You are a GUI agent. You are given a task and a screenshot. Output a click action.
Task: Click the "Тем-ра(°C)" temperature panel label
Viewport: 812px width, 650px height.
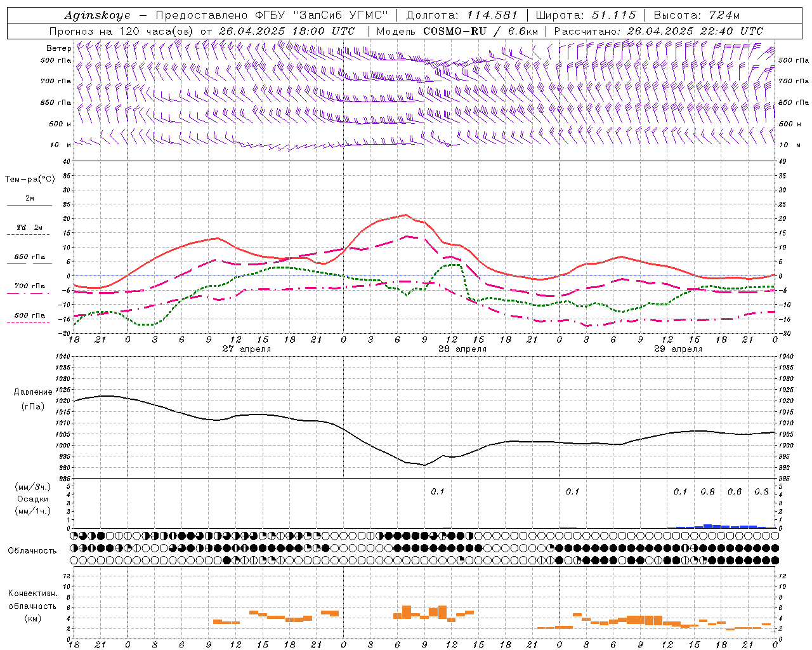(30, 180)
